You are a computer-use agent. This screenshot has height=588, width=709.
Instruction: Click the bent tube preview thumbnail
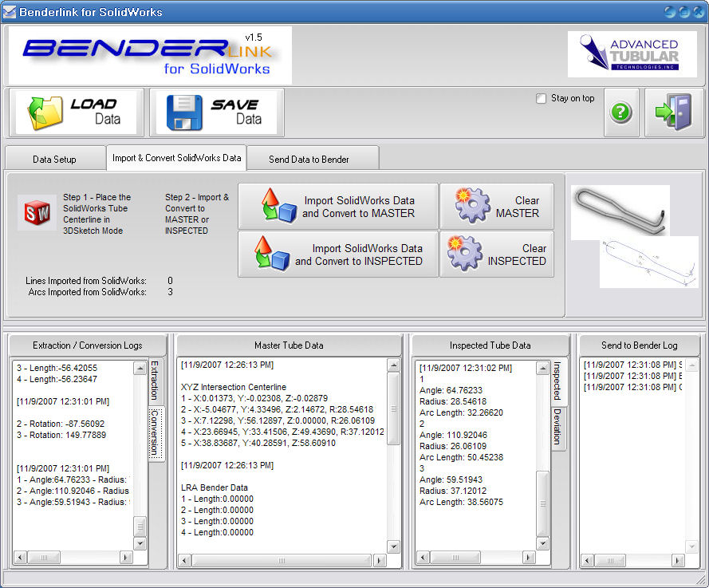click(620, 209)
